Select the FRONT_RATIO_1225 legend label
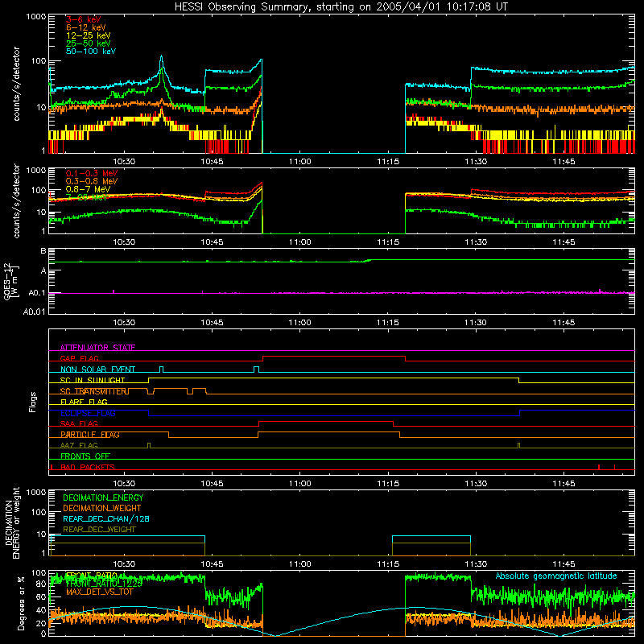Screen dimensions: 644x644 (x=104, y=583)
